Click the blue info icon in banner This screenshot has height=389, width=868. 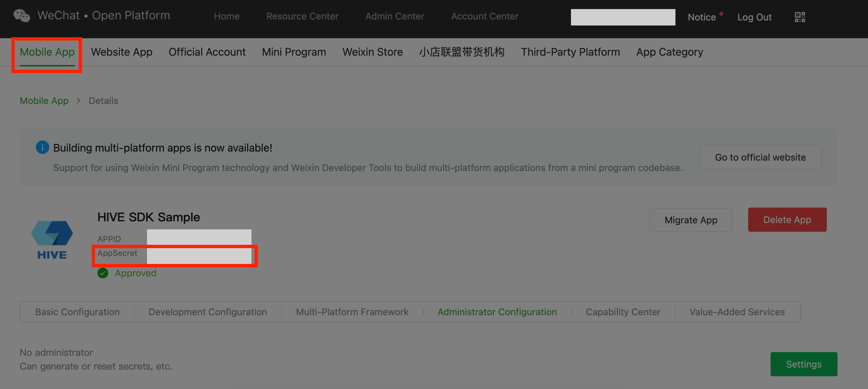point(43,148)
